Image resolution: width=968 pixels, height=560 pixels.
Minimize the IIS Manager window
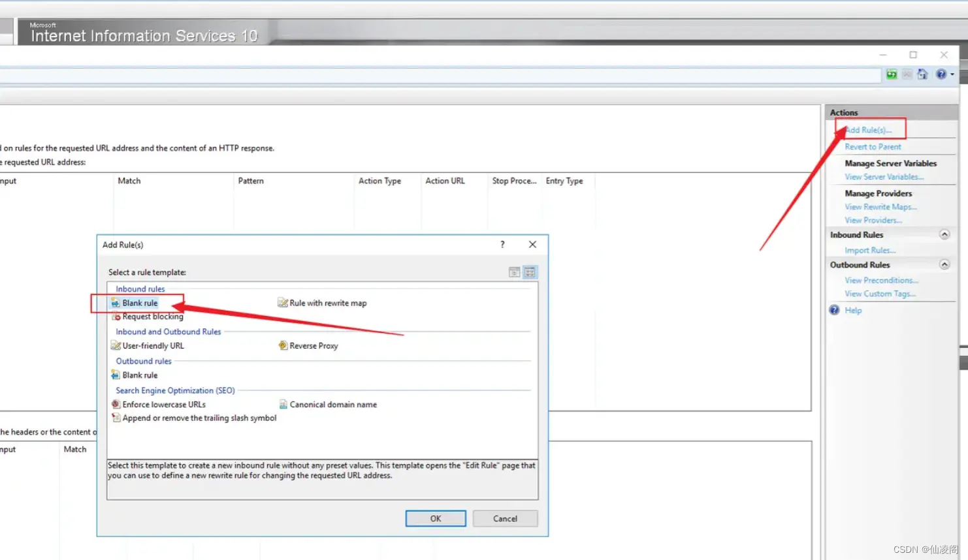coord(883,55)
